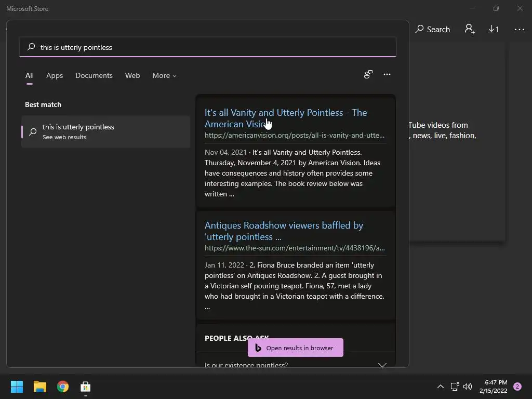Click the americanvision.org URL
Viewport: 532px width, 399px height.
click(x=295, y=136)
